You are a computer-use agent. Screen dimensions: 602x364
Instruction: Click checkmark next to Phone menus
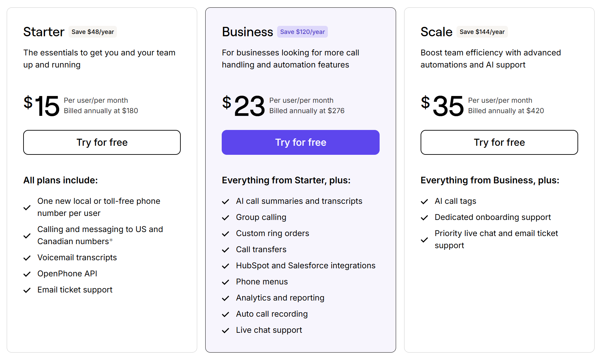(226, 282)
